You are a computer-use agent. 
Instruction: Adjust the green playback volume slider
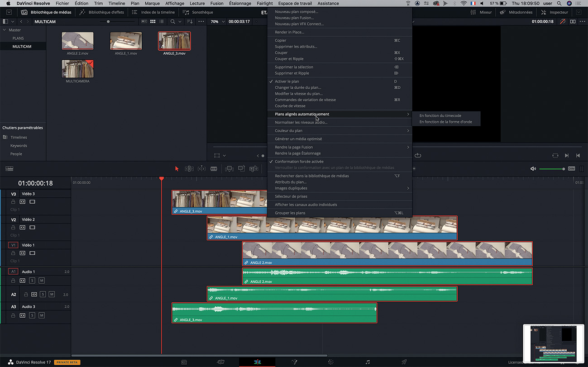(x=551, y=169)
